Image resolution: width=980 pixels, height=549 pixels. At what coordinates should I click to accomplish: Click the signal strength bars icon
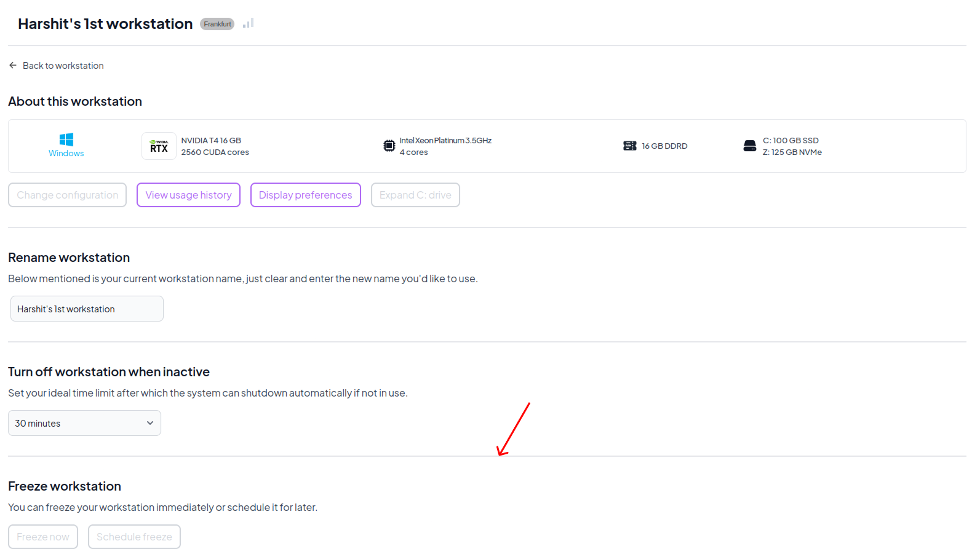coord(248,23)
